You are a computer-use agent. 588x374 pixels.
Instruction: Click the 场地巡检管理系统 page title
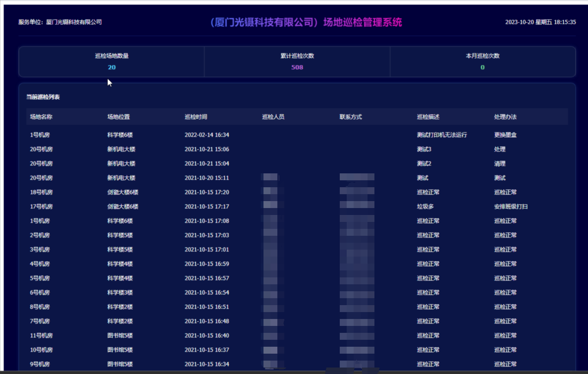pyautogui.click(x=306, y=22)
